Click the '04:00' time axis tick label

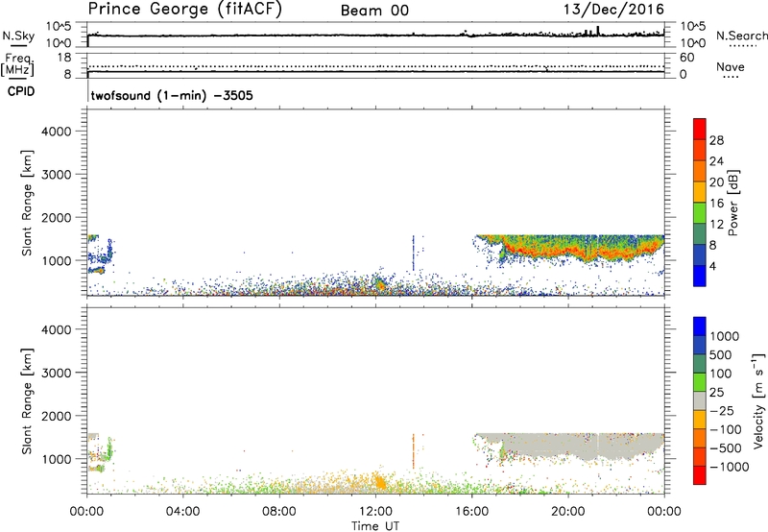pyautogui.click(x=183, y=512)
